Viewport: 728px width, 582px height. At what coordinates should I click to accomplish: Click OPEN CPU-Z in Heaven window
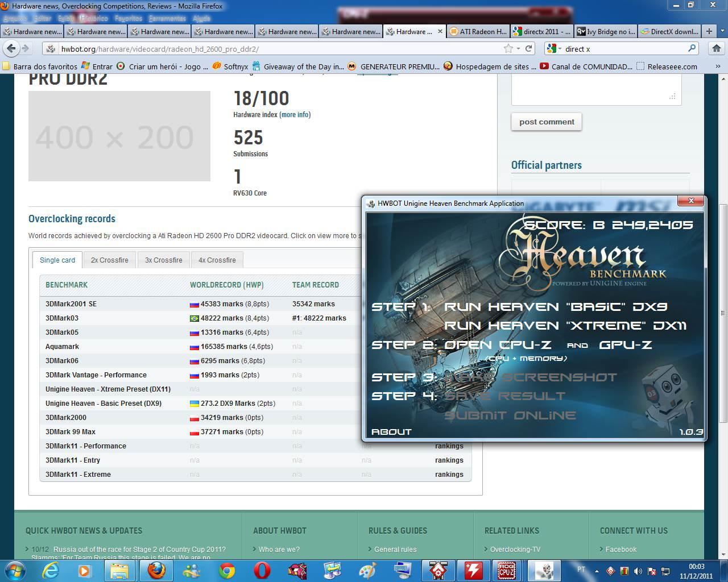(498, 345)
